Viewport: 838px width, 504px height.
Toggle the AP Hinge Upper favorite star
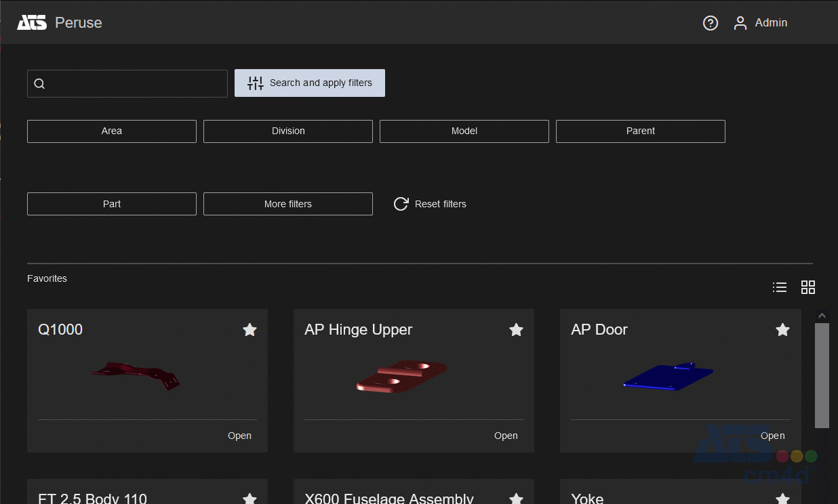(516, 330)
